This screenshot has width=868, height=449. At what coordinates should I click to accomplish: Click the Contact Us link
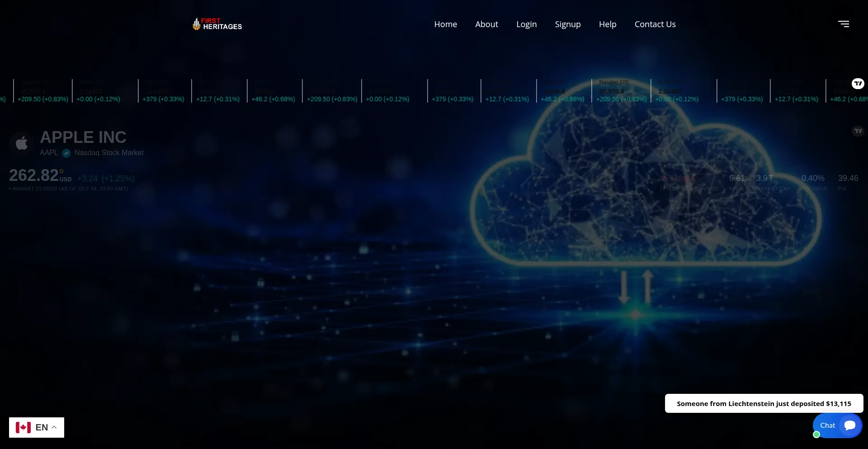[x=655, y=24]
